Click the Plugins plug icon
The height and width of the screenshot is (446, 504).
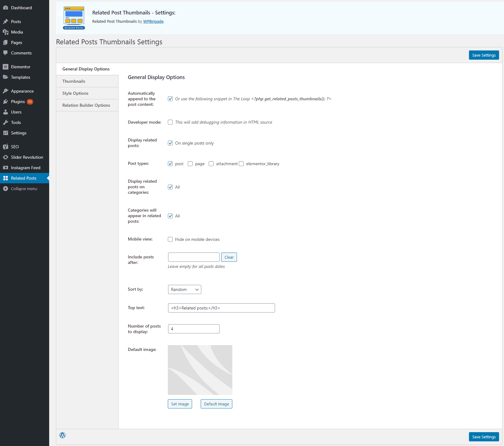pyautogui.click(x=6, y=102)
